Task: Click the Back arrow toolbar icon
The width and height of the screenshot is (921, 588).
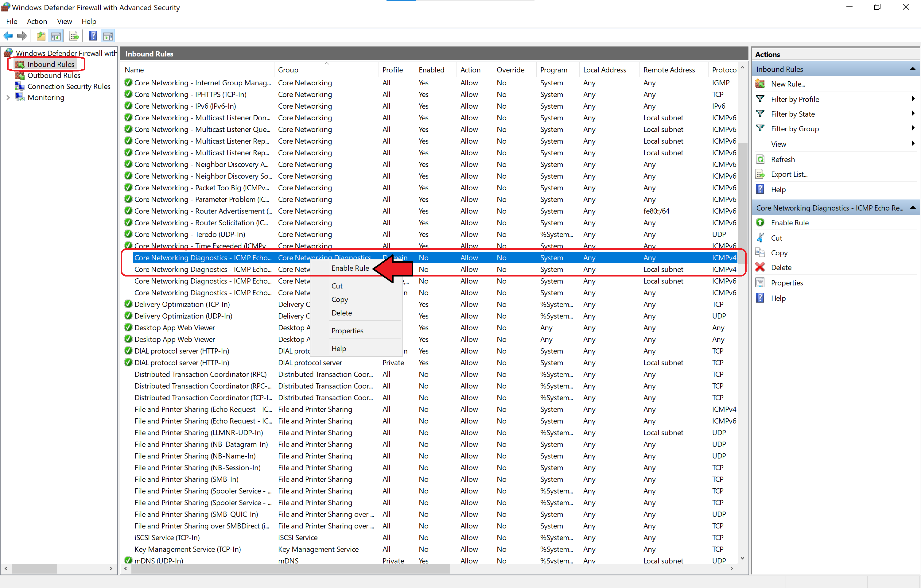Action: pyautogui.click(x=8, y=36)
